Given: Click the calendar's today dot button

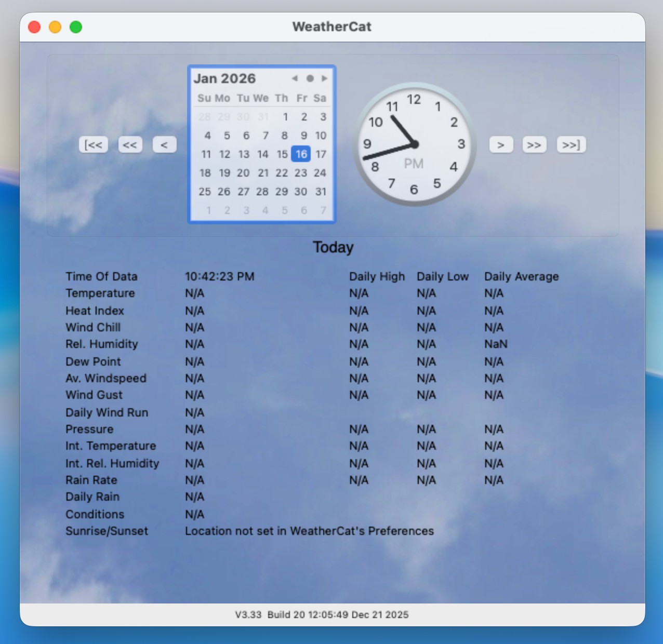Looking at the screenshot, I should 310,78.
